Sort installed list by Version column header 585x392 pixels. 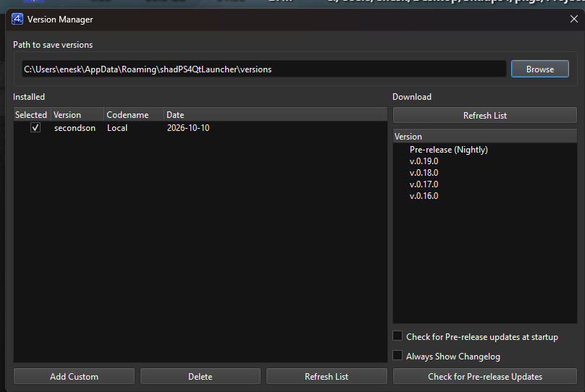77,115
